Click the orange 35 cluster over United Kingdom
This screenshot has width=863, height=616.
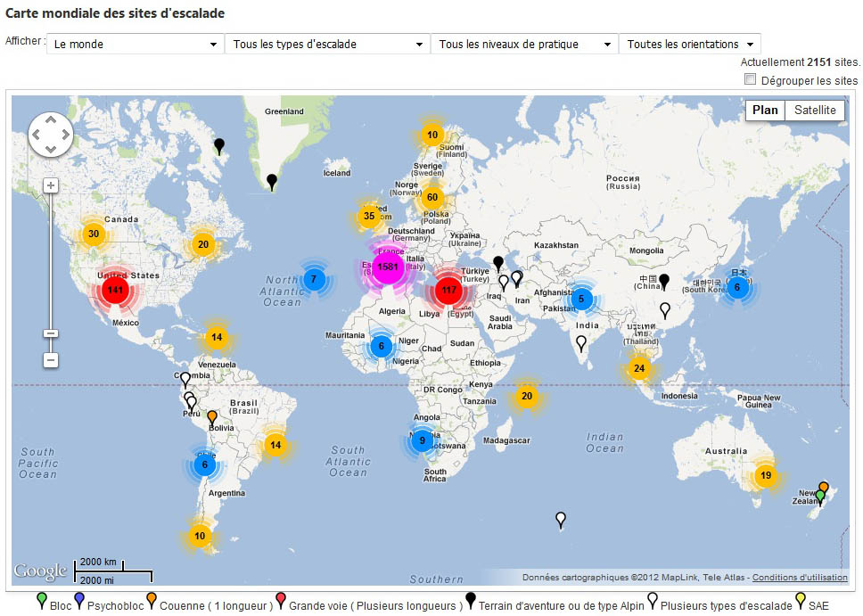tap(369, 217)
